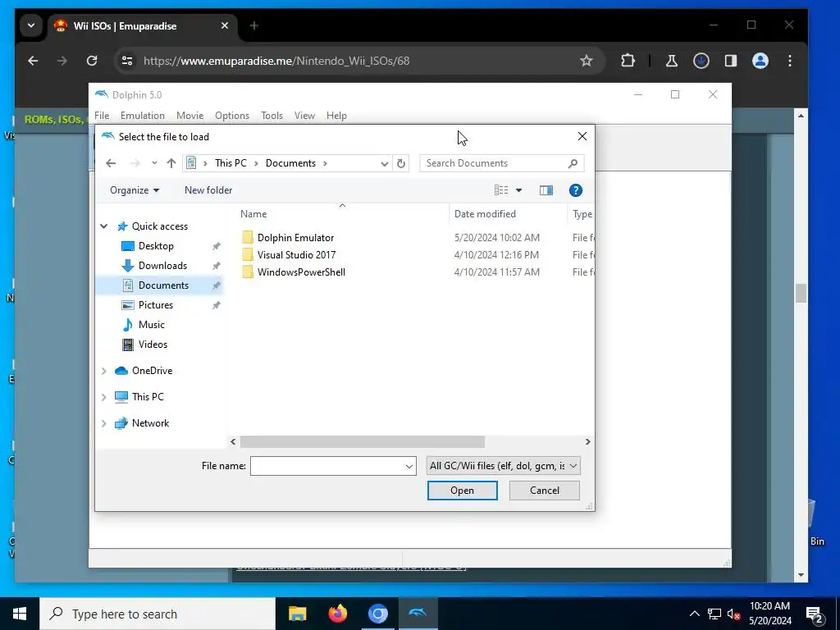Open Dolphin File menu
The image size is (840, 630).
(102, 116)
